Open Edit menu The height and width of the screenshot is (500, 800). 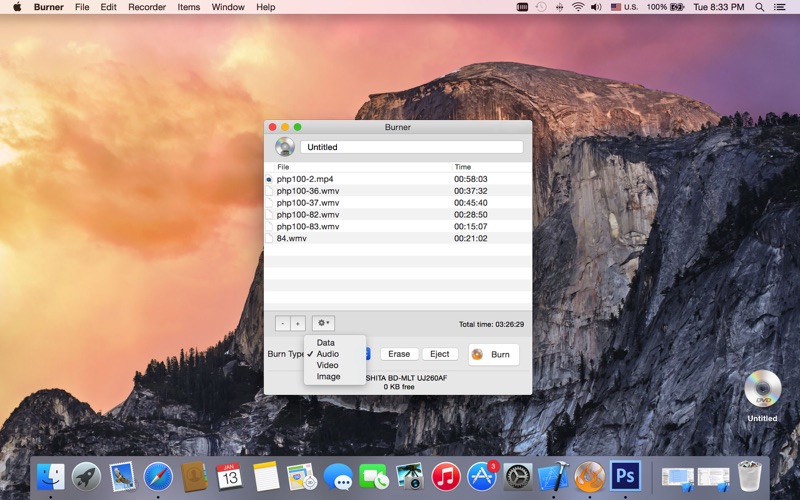(x=108, y=7)
